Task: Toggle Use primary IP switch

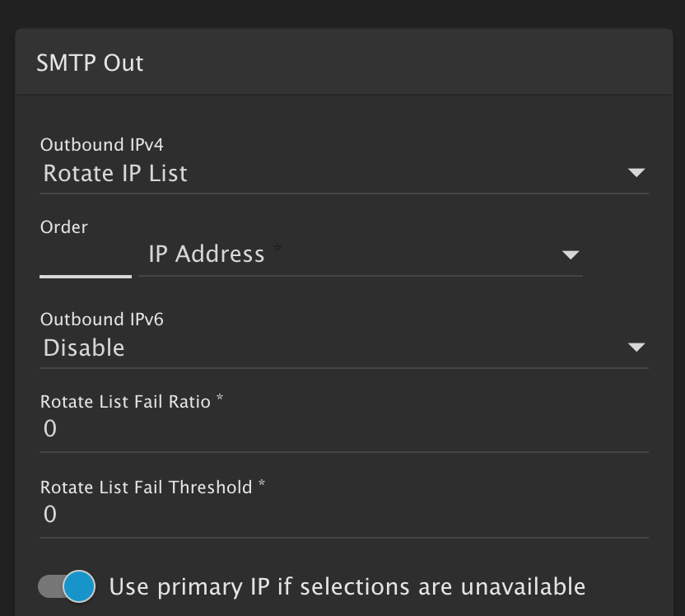Action: [68, 586]
